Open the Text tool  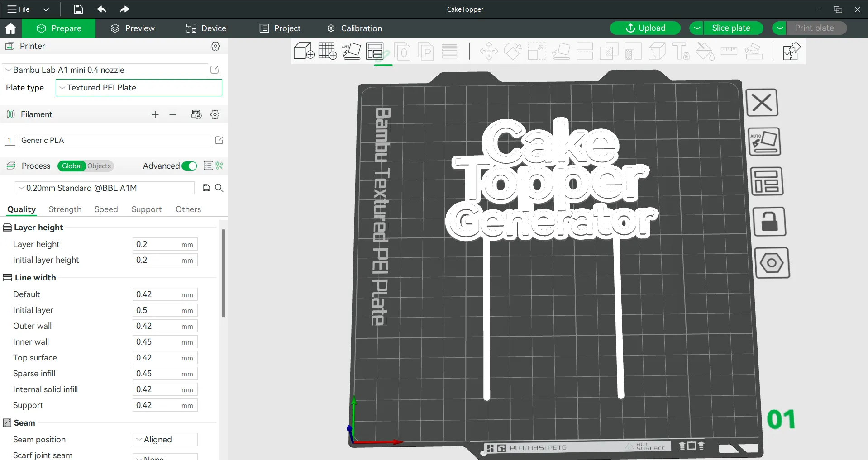coord(681,51)
